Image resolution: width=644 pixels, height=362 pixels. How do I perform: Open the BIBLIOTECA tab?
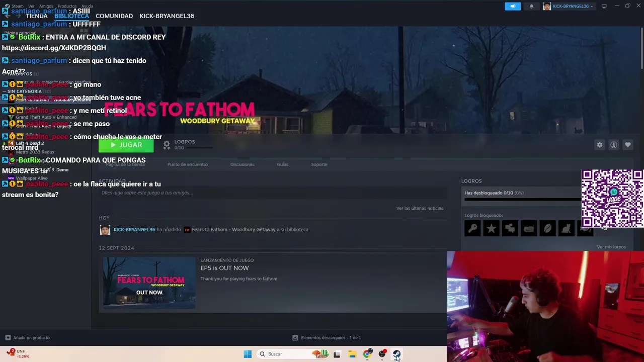[x=71, y=16]
